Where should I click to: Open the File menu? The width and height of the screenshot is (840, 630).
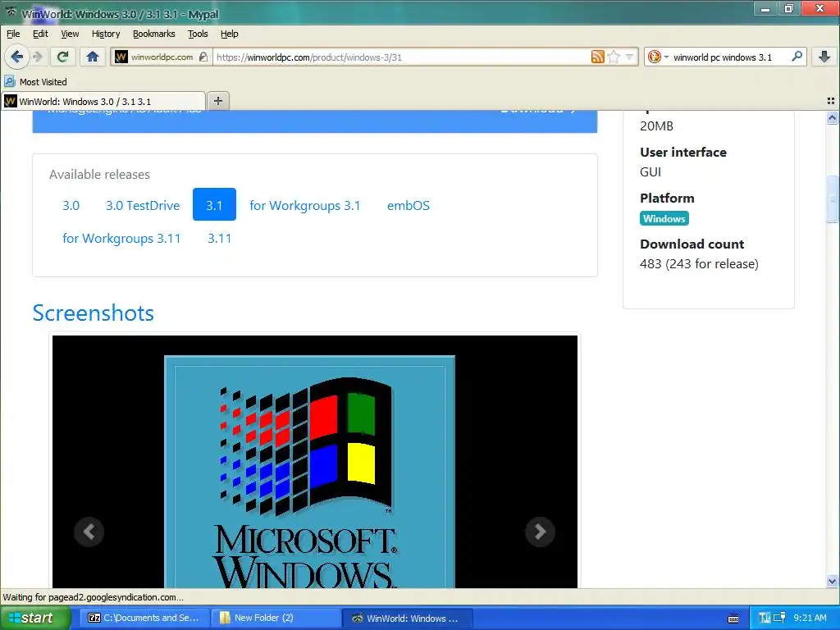(13, 34)
